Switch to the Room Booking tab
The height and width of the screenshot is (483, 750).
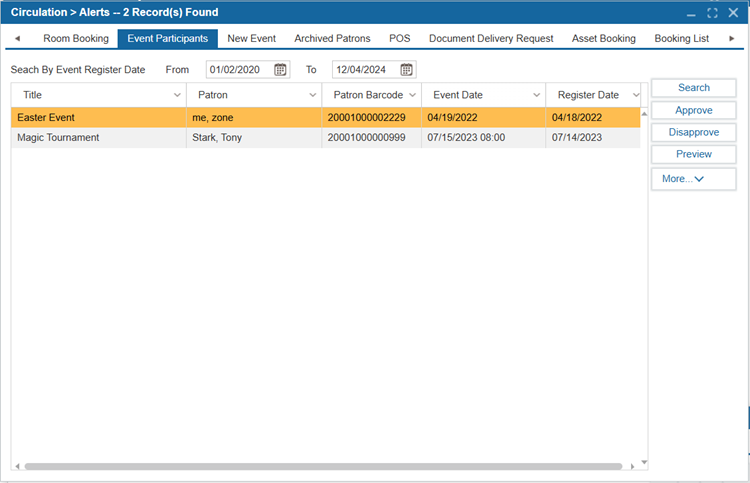point(76,39)
